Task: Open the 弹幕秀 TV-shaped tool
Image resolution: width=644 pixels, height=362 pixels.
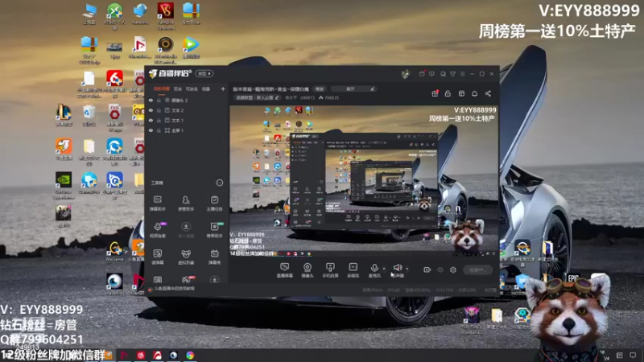Action: click(214, 257)
